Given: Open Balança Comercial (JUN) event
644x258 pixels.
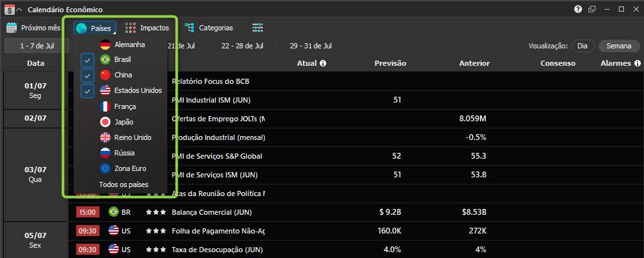Looking at the screenshot, I should (211, 212).
